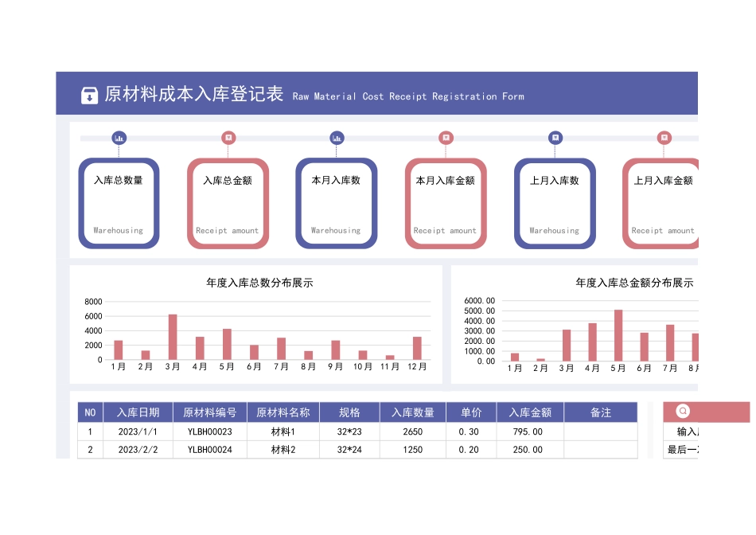The image size is (756, 535).
Task: Click the safe icon beside the form title
Action: click(x=90, y=96)
